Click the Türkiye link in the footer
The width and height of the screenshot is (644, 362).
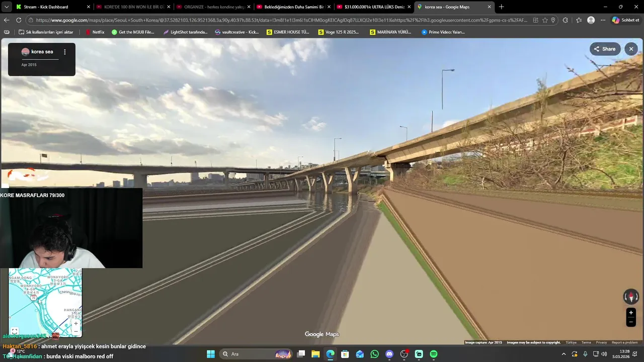pos(571,342)
